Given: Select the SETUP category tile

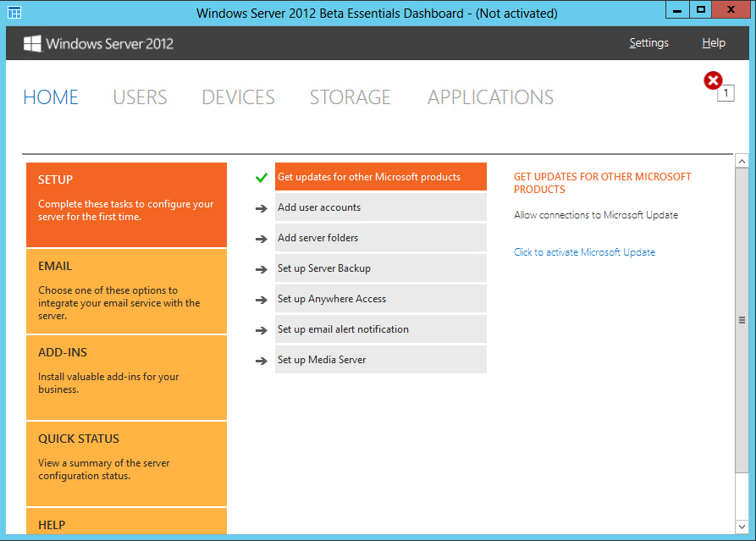Looking at the screenshot, I should coord(126,205).
